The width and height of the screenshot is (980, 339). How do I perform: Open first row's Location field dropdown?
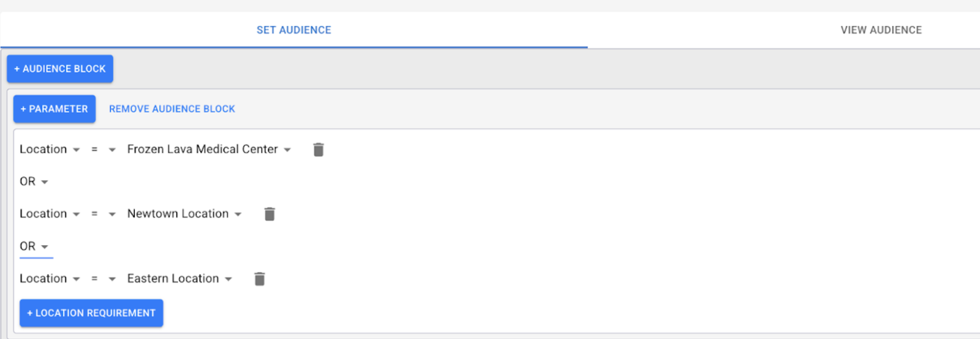pyautogui.click(x=50, y=150)
